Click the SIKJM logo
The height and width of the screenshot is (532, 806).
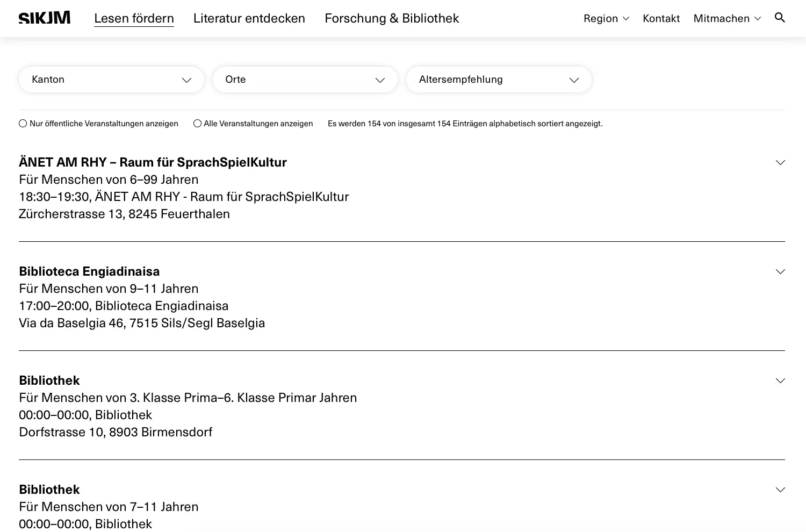45,18
